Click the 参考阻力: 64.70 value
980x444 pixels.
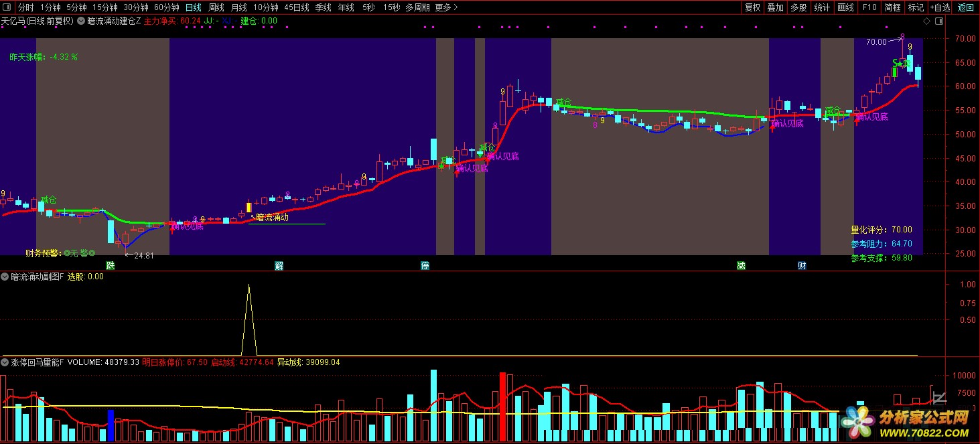tap(882, 244)
